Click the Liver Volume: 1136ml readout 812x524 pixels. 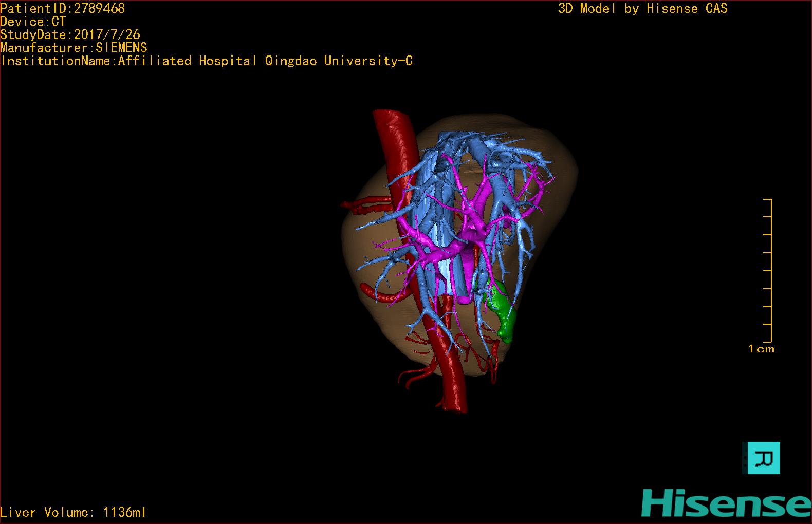[x=73, y=512]
